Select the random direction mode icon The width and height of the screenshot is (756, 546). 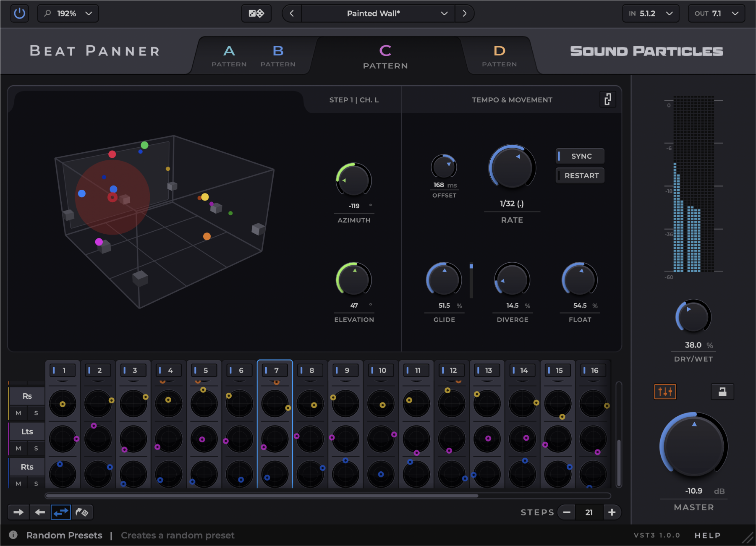click(82, 512)
